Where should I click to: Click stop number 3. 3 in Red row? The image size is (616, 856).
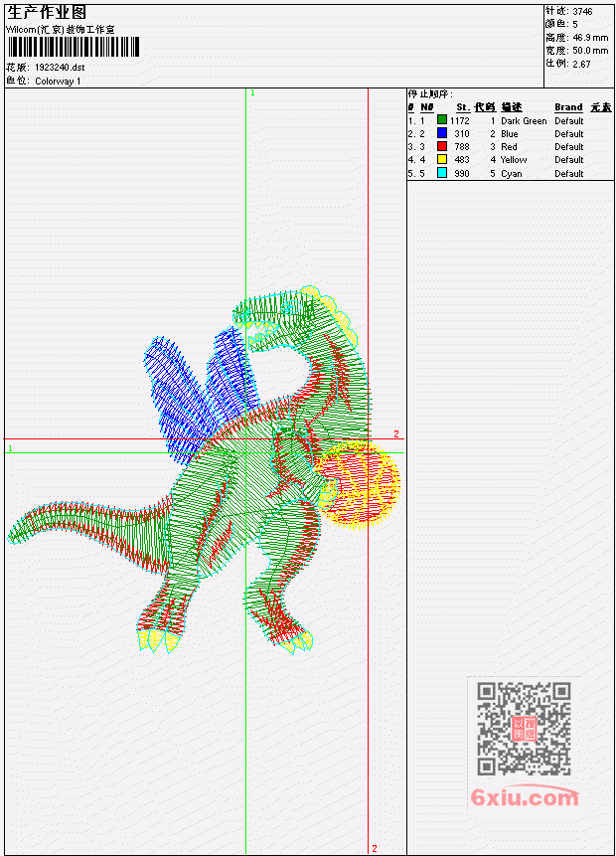pyautogui.click(x=416, y=147)
